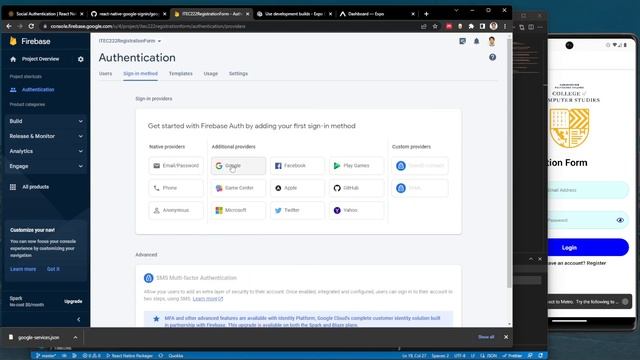Dismiss the nav tip with Got it
Screen dimensions: 640x360
pos(53,269)
